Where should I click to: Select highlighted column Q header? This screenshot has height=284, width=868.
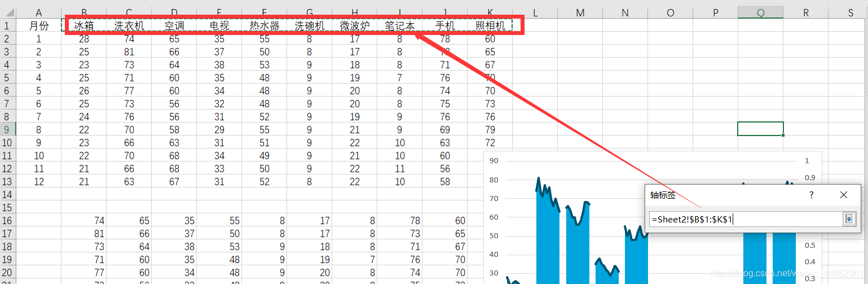pos(760,12)
